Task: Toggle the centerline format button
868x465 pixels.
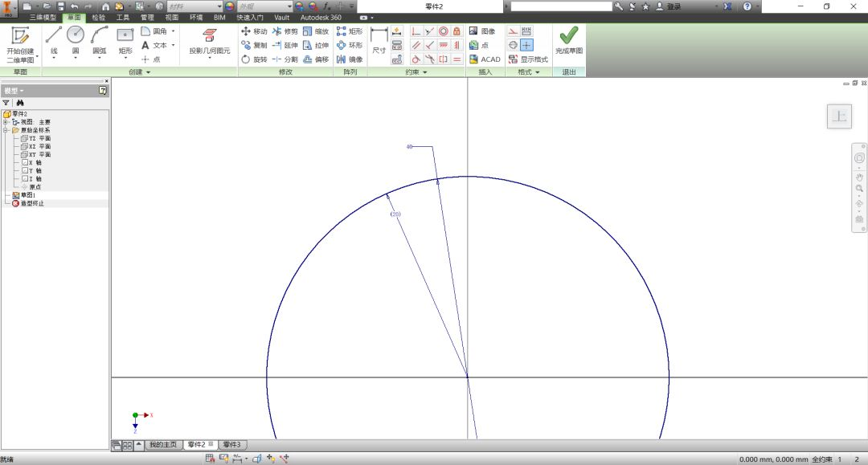Action: [x=513, y=45]
